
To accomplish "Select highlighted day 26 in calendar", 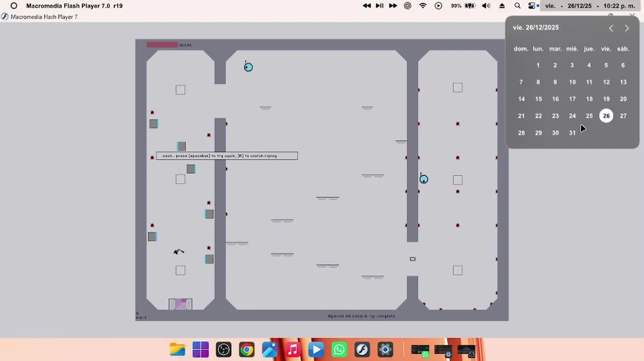I will point(606,116).
